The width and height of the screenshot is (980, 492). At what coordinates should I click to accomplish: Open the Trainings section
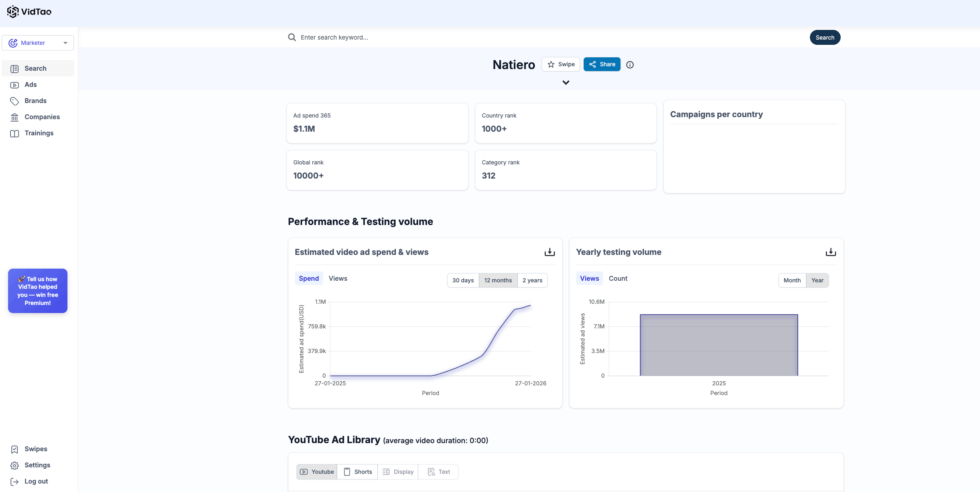pos(38,133)
